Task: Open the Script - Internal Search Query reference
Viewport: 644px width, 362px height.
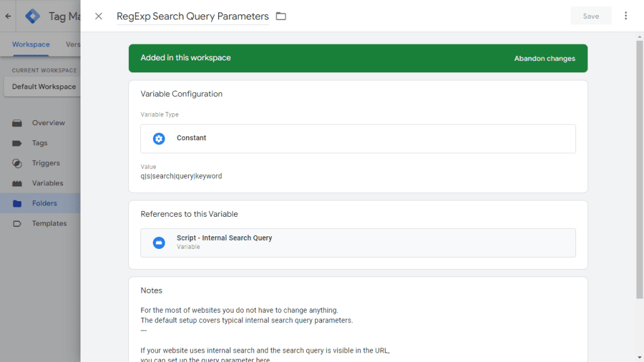Action: point(358,243)
